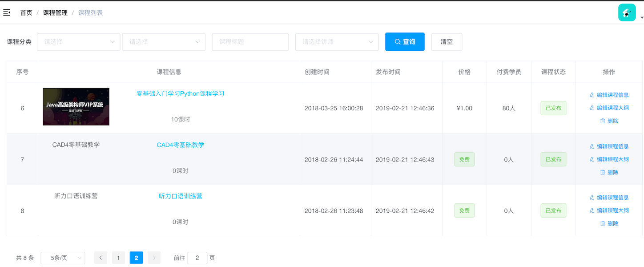Click publish time 2019-02-21 12:46:43
644x267 pixels.
(x=405, y=159)
